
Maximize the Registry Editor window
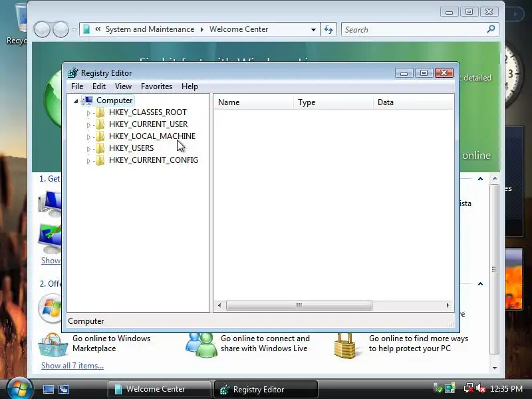point(424,73)
